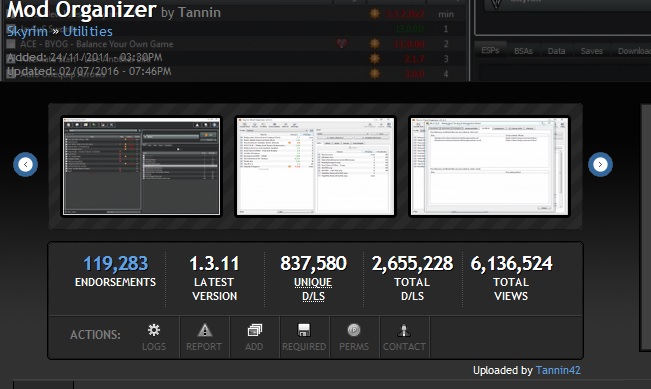Visit the Tannin42 uploader profile link
Image resolution: width=651 pixels, height=389 pixels.
(x=558, y=370)
